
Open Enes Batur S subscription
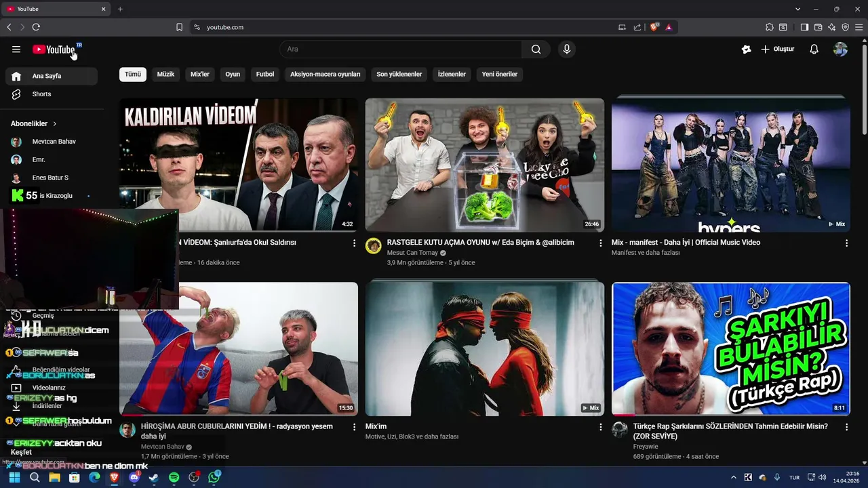pos(52,178)
